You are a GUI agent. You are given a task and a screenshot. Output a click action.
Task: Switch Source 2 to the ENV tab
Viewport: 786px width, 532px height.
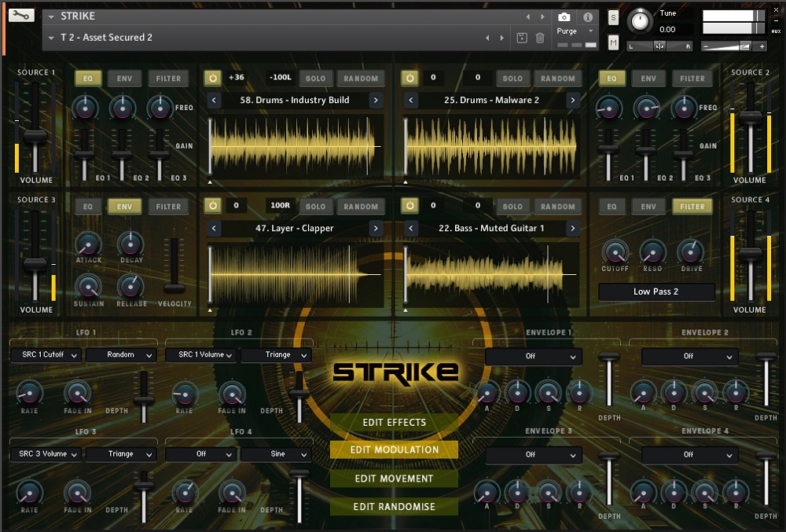pyautogui.click(x=648, y=78)
